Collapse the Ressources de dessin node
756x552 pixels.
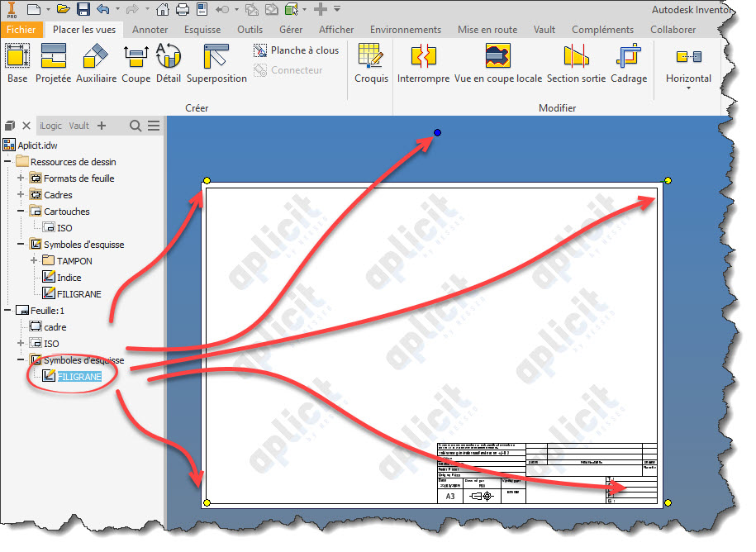point(7,162)
